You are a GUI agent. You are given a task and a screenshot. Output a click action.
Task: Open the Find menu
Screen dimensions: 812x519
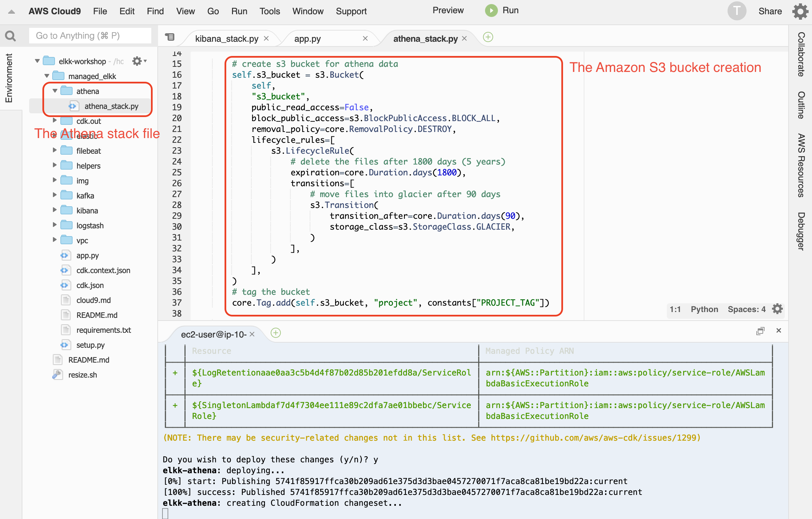click(x=155, y=11)
